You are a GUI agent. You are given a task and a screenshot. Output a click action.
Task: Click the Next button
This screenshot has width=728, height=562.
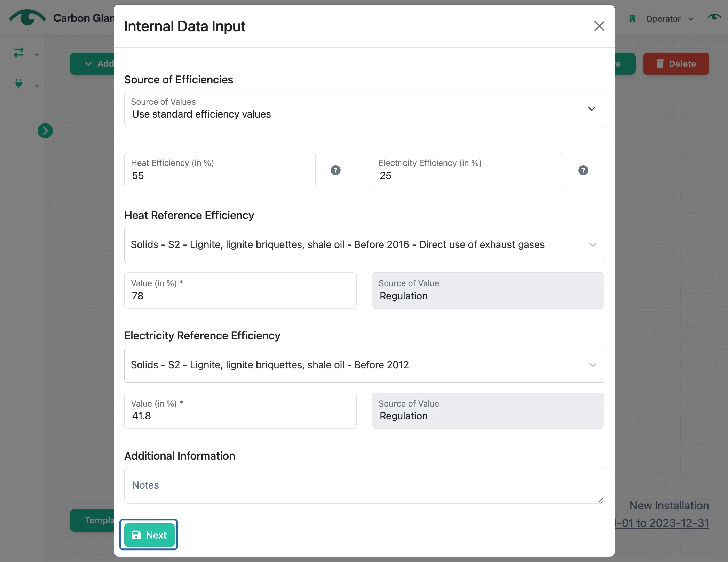coord(149,535)
